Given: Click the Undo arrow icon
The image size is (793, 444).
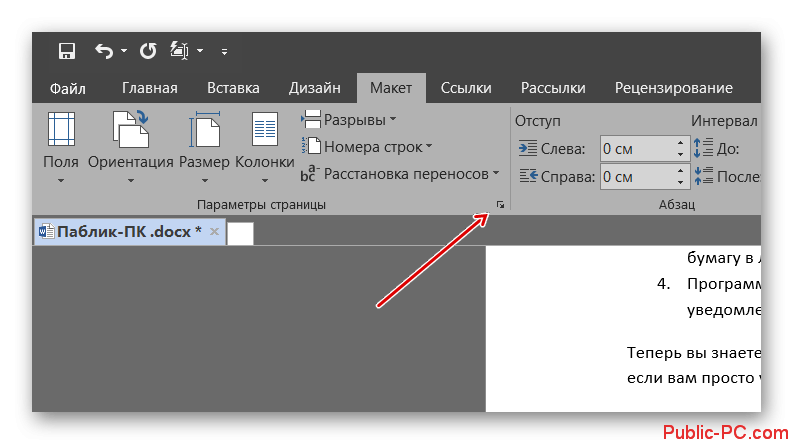Looking at the screenshot, I should point(104,51).
